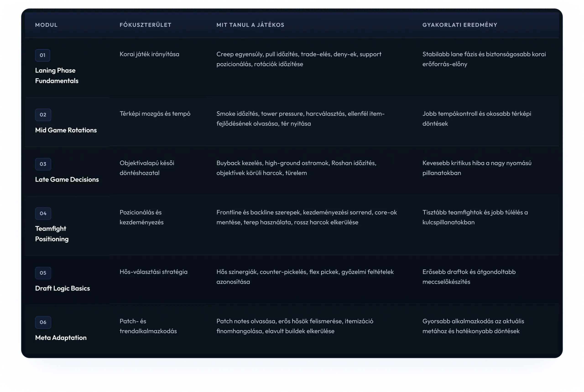This screenshot has height=392, width=584.
Task: Select the FÓKUSZTERÜLET column header
Action: [x=145, y=25]
